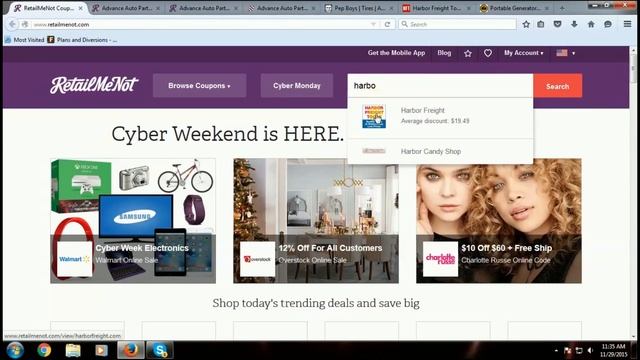Image resolution: width=640 pixels, height=360 pixels.
Task: Open the URL bar history dropdown arrow
Action: pos(373,24)
